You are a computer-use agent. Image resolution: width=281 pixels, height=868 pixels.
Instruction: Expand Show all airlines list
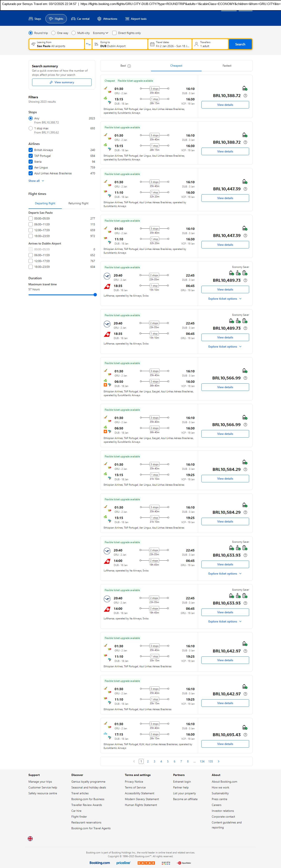[36, 181]
